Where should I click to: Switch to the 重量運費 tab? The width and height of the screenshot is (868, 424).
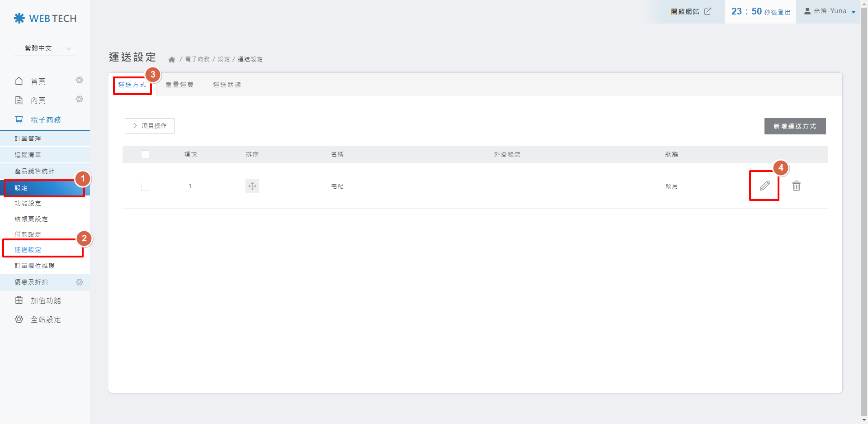coord(179,85)
